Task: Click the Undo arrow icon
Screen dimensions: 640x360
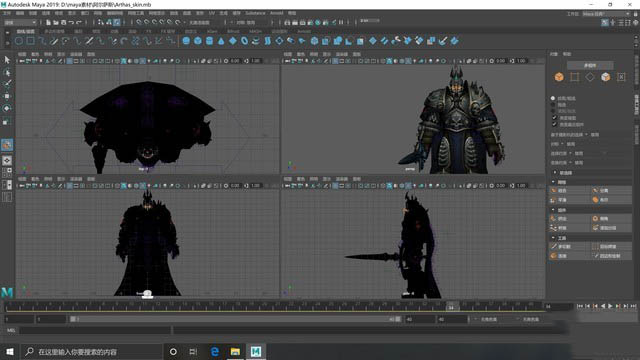Action: pos(71,22)
